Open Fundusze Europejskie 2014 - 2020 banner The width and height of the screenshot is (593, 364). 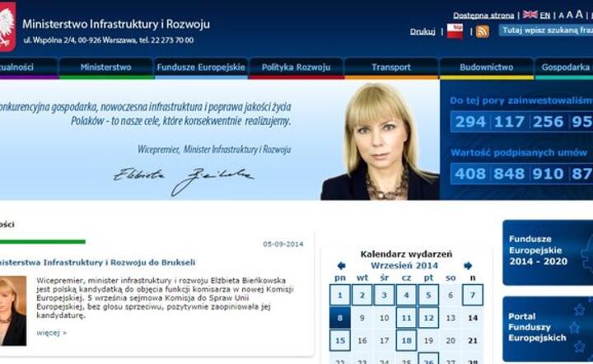tap(548, 252)
